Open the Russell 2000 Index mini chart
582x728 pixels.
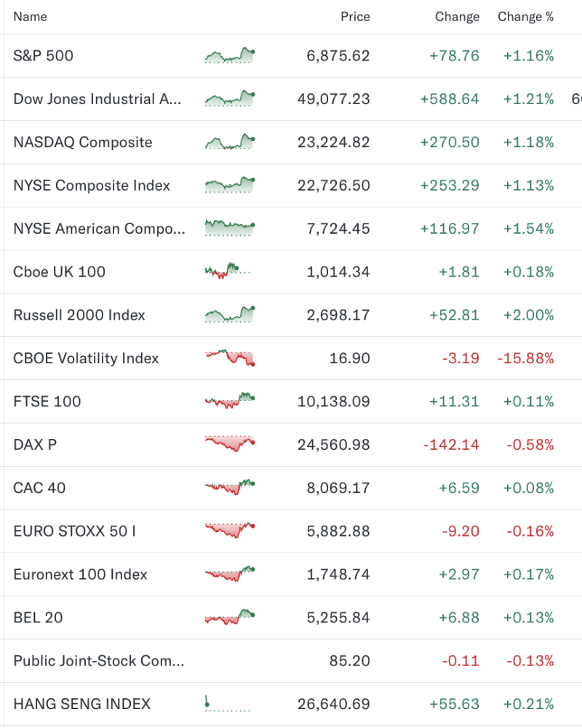229,315
